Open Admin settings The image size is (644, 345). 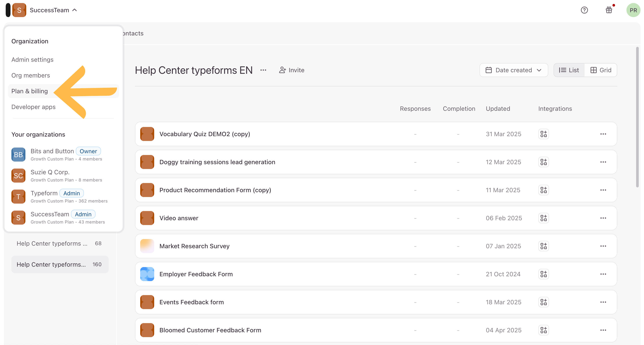point(32,60)
